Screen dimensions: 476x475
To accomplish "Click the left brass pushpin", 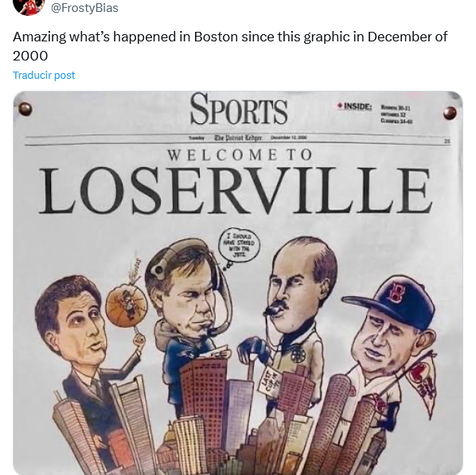I will 25,109.
